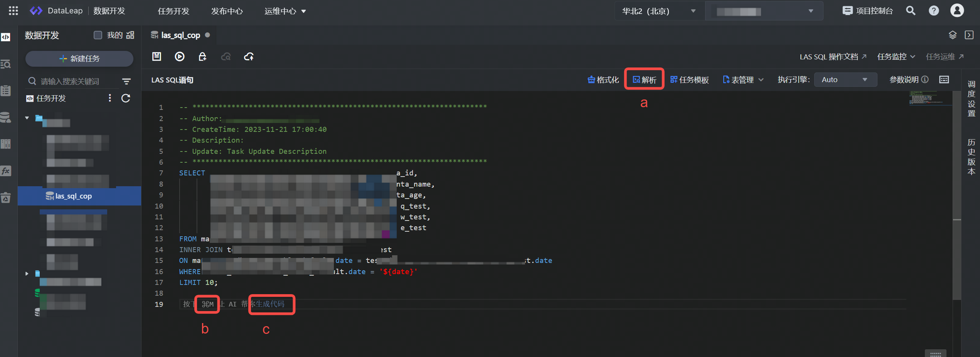This screenshot has width=980, height=357.
Task: Open the search list sidebar icon
Action: (6, 64)
